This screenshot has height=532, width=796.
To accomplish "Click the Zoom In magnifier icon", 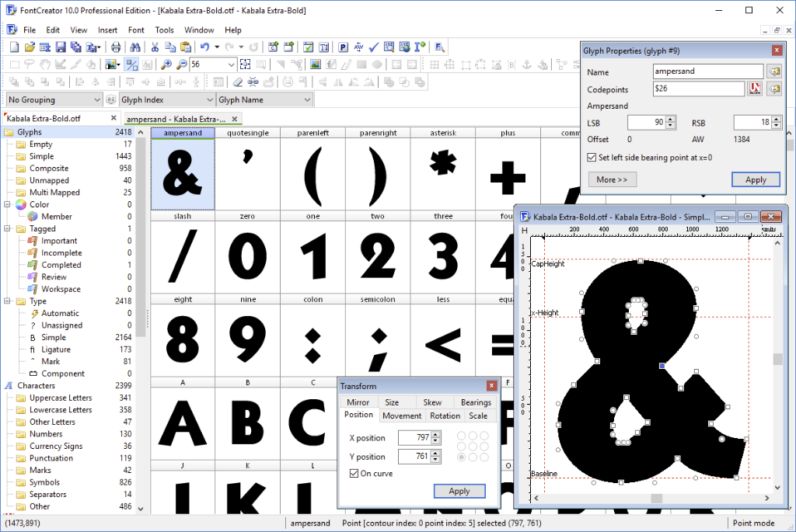I will (166, 64).
